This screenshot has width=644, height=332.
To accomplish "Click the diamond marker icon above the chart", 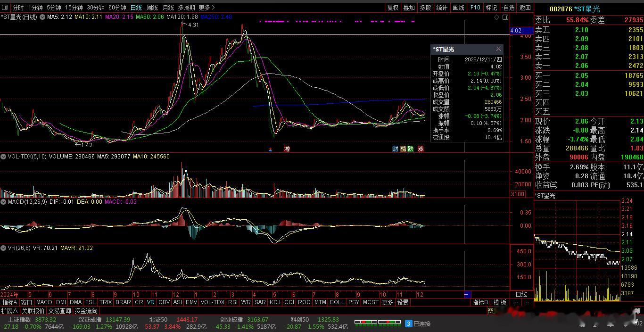I will [496, 17].
